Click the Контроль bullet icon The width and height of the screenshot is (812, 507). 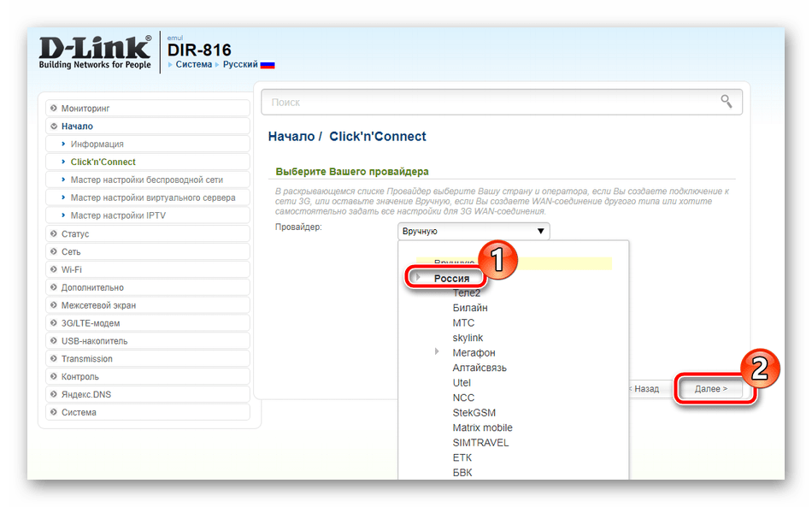click(53, 376)
